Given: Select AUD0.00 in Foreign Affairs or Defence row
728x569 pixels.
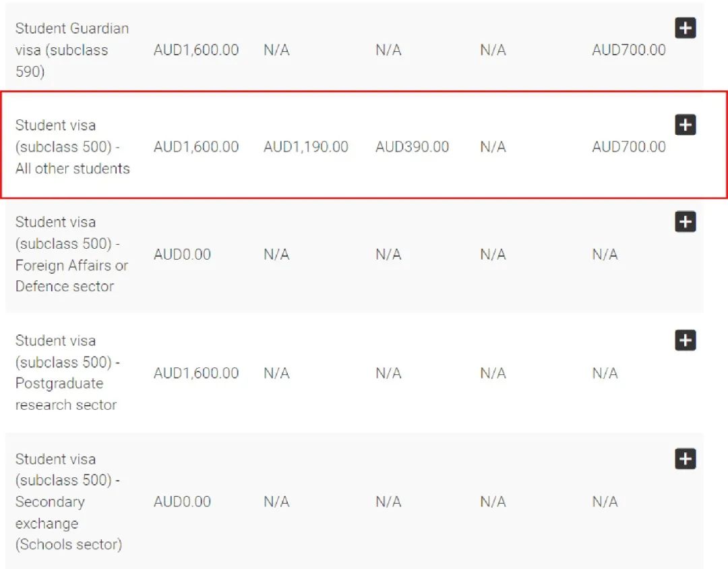Looking at the screenshot, I should [x=182, y=254].
